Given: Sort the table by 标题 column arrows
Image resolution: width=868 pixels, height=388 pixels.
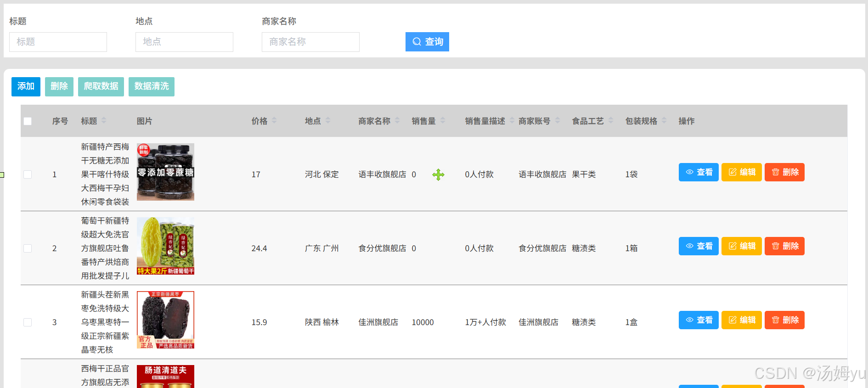Looking at the screenshot, I should (x=104, y=120).
